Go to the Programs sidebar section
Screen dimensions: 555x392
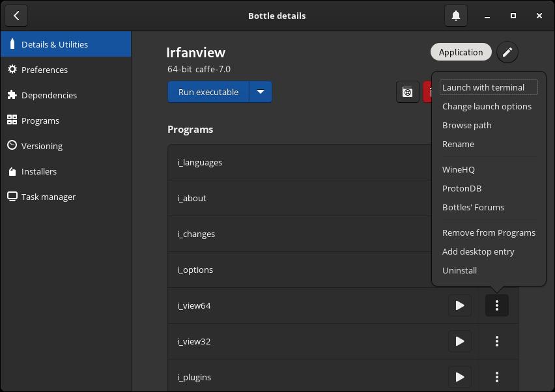pyautogui.click(x=66, y=120)
